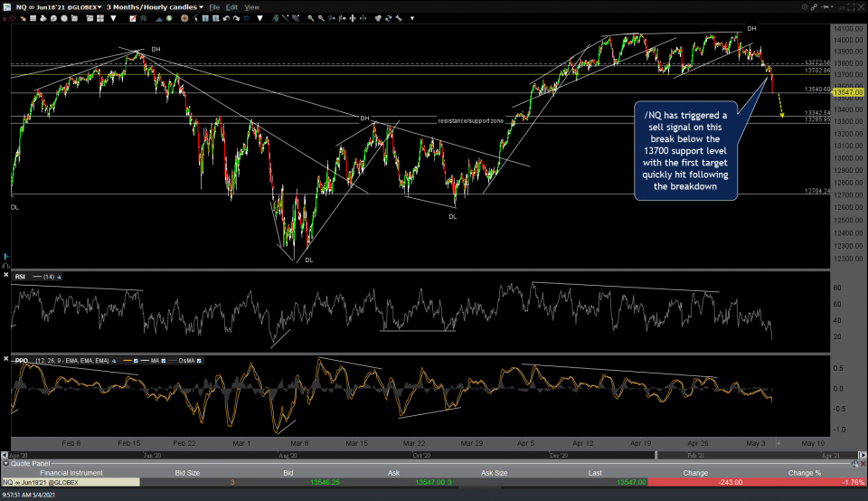
Task: Click the refresh arrows icon in toolbar
Action: 389,18
